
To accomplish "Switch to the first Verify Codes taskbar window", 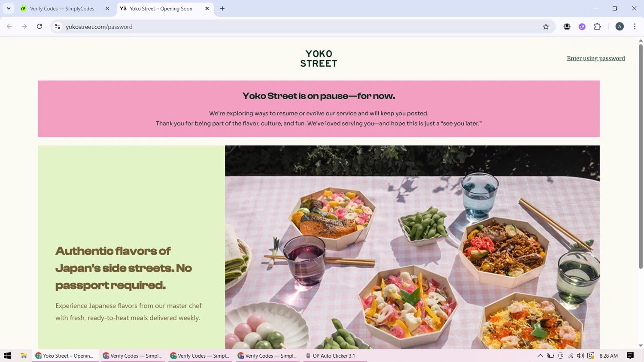I will point(133,356).
